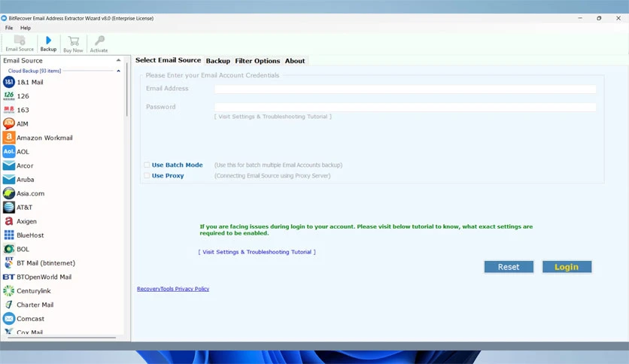Screen dimensions: 629x364
Task: Click the Activate key icon
Action: tap(99, 41)
